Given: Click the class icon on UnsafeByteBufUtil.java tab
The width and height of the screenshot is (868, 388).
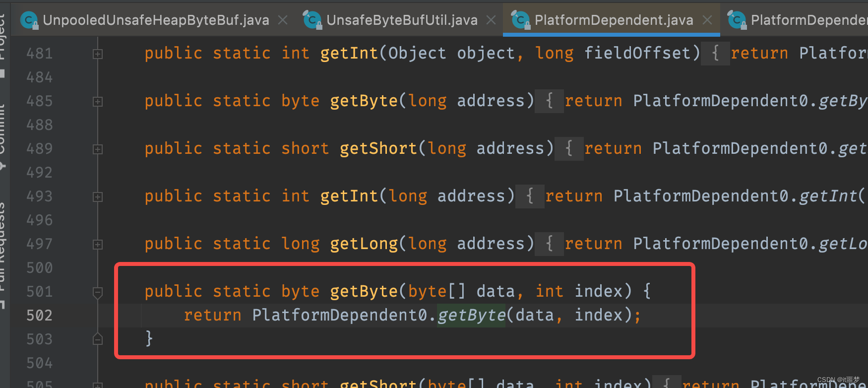Looking at the screenshot, I should 312,20.
